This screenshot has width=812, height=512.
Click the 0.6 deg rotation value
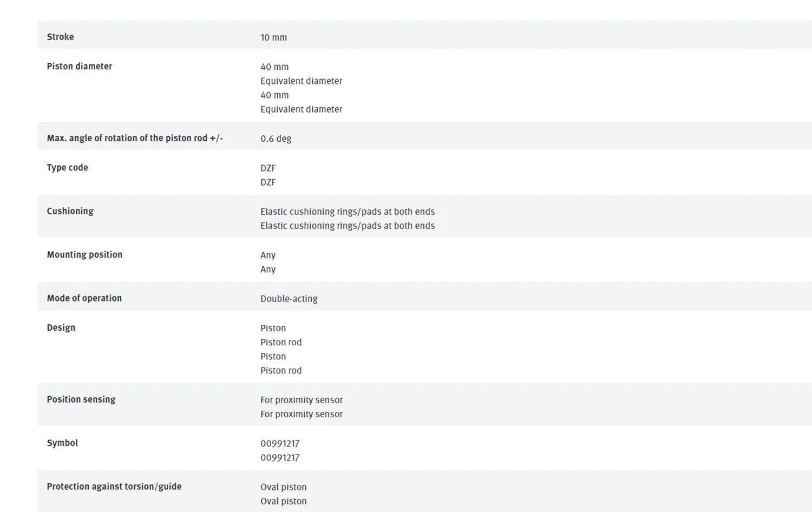[276, 139]
